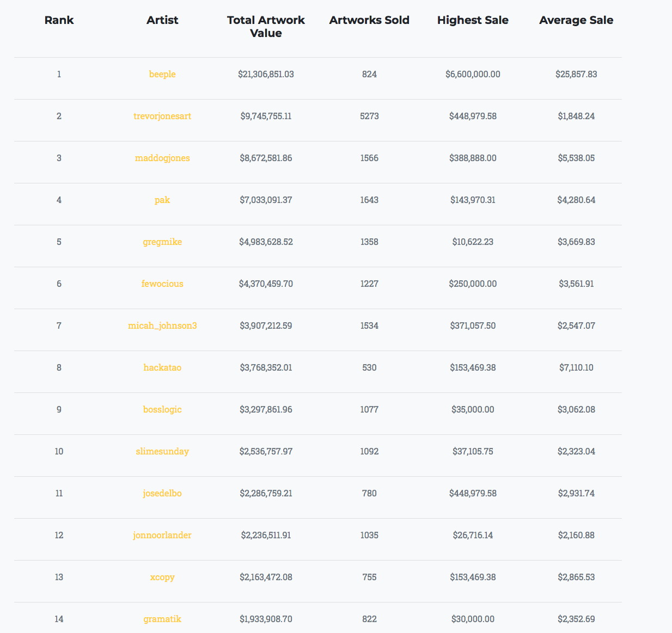Open the xcopy artist page
This screenshot has height=633, width=672.
(162, 577)
